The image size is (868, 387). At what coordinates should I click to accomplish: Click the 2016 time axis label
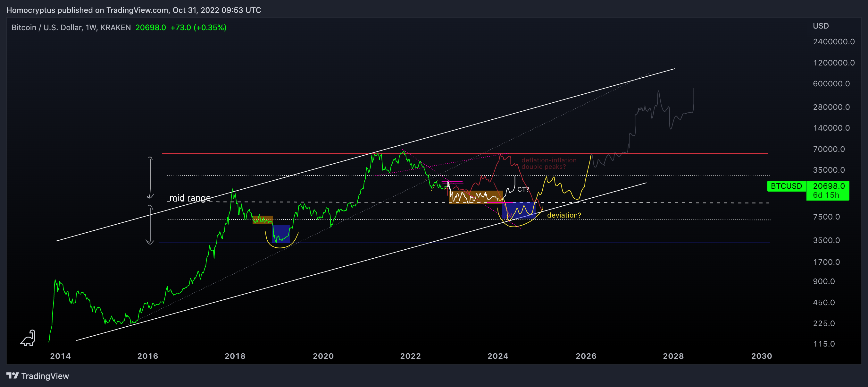147,356
